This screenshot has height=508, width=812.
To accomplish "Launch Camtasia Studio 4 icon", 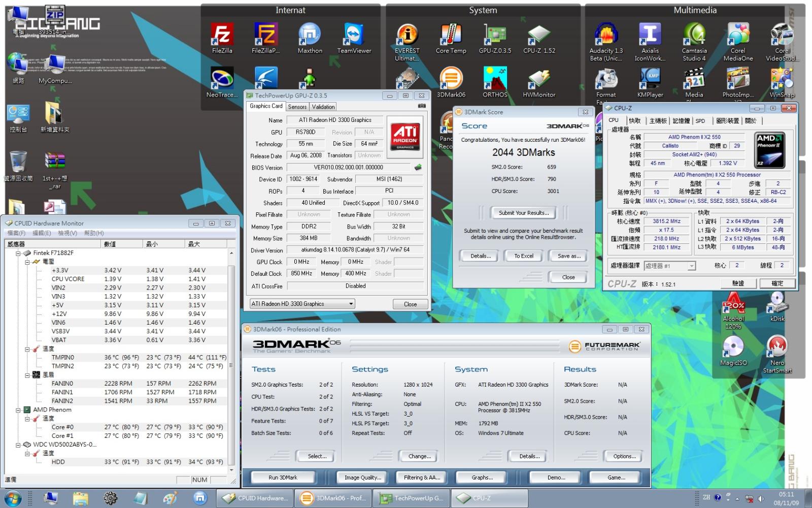I will click(x=694, y=43).
